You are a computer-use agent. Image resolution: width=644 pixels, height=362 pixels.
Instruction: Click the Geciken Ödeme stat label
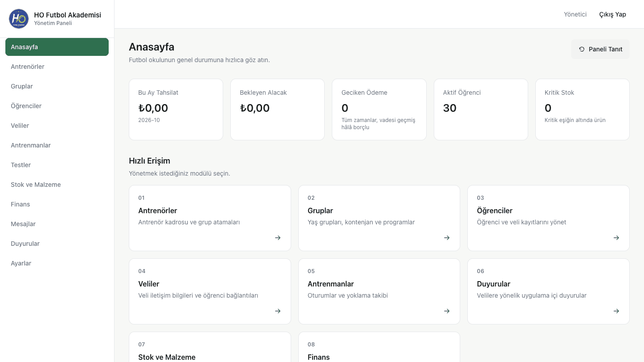(x=364, y=93)
